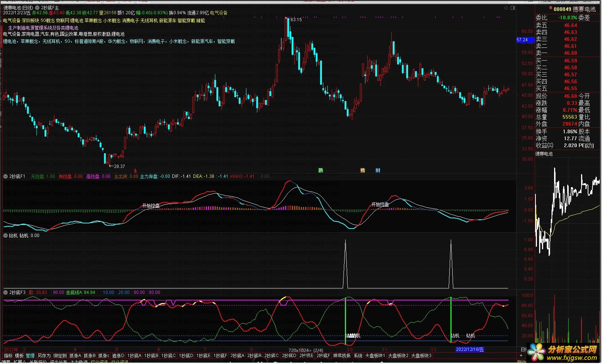This screenshot has height=364, width=603.
Task: Select the 管理 tab
Action: point(30,356)
